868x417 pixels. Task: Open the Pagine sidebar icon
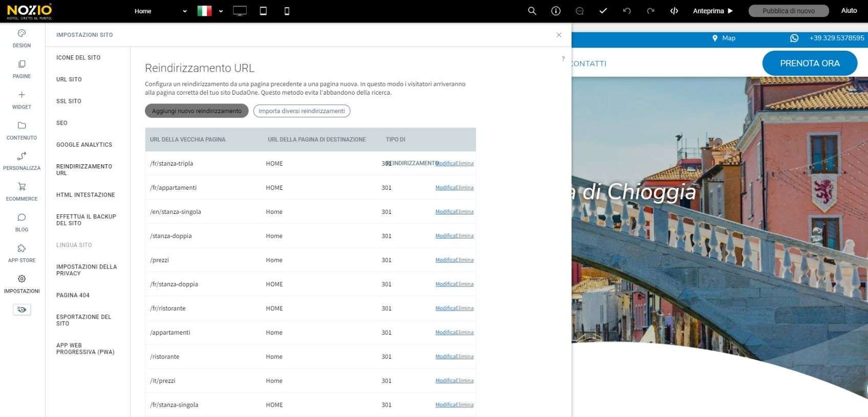click(22, 64)
